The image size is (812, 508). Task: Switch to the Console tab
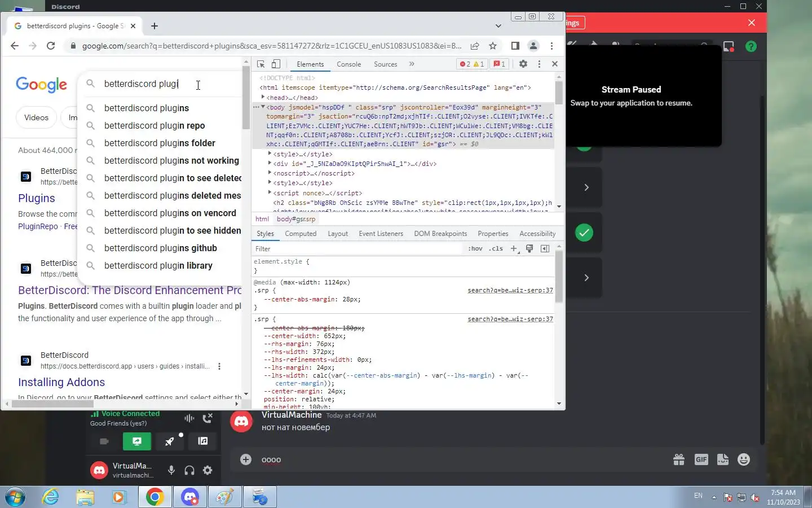[x=348, y=64]
